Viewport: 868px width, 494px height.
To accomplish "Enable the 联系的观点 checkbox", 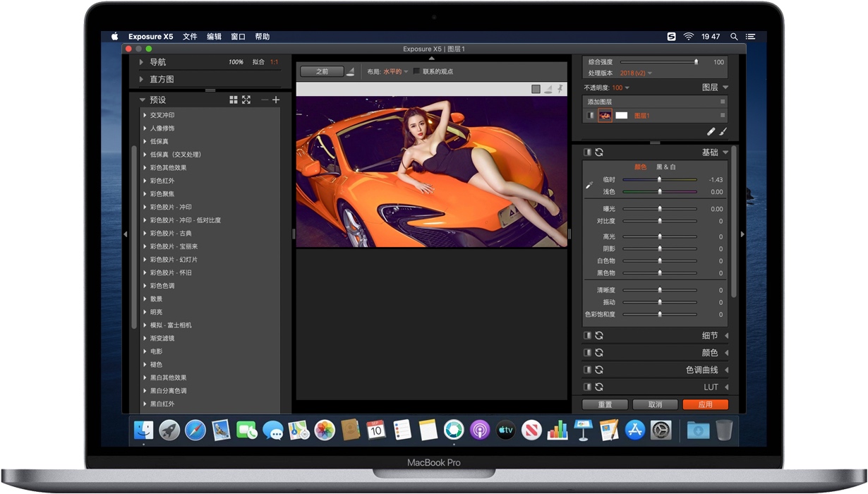I will click(x=416, y=71).
